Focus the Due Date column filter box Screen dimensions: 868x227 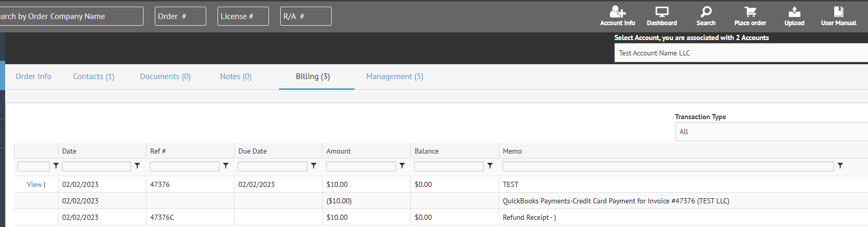(x=273, y=166)
